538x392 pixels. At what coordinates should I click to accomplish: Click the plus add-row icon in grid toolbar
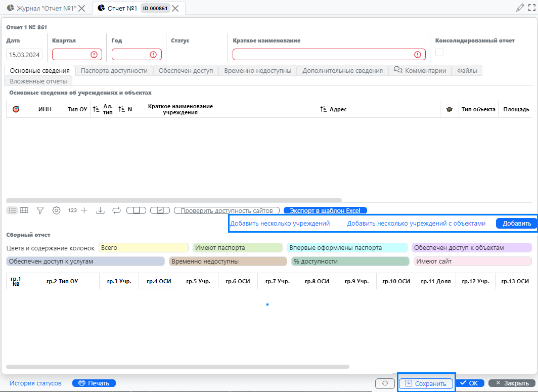coord(84,210)
